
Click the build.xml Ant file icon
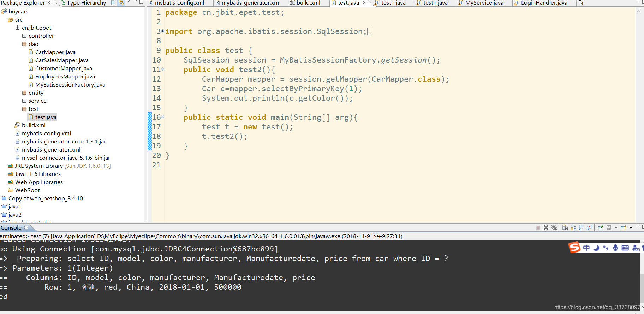click(17, 125)
